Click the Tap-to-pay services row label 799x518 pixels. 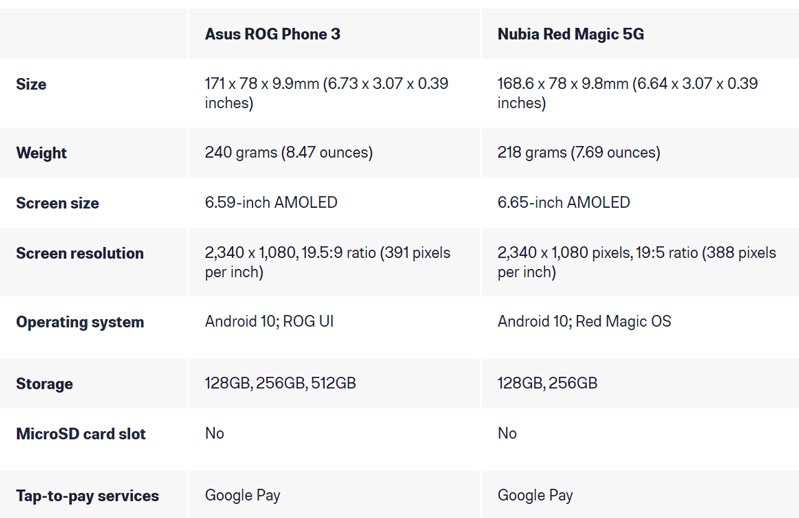click(x=87, y=496)
